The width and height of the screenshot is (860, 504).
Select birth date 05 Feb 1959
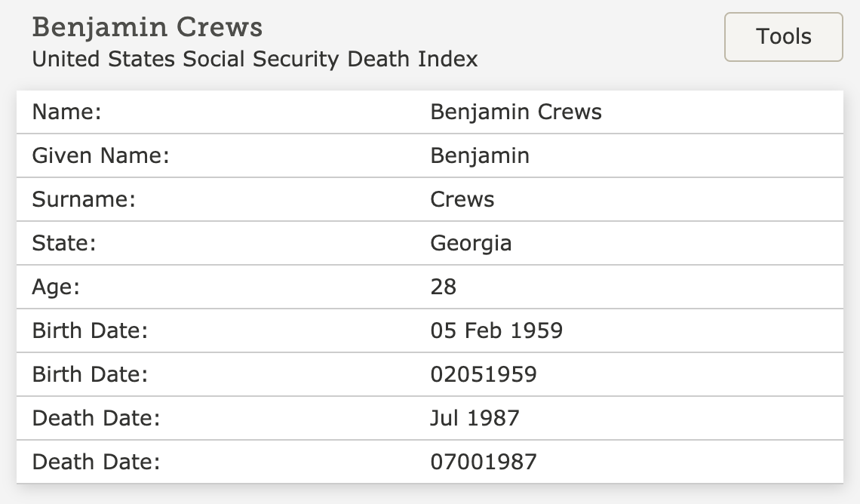[x=496, y=330]
